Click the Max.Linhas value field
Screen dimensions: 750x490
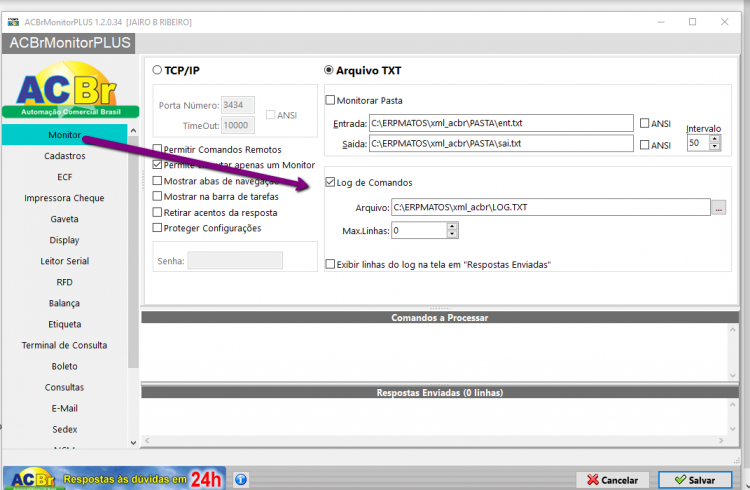[419, 230]
